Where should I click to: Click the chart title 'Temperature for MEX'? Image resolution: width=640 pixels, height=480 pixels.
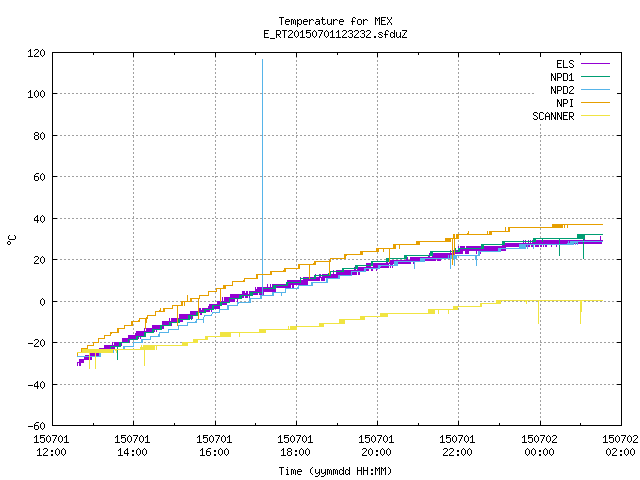tap(335, 21)
